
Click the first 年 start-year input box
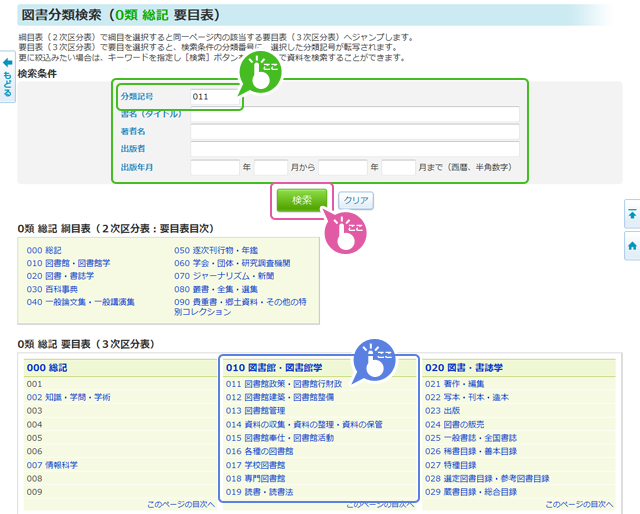(x=214, y=167)
